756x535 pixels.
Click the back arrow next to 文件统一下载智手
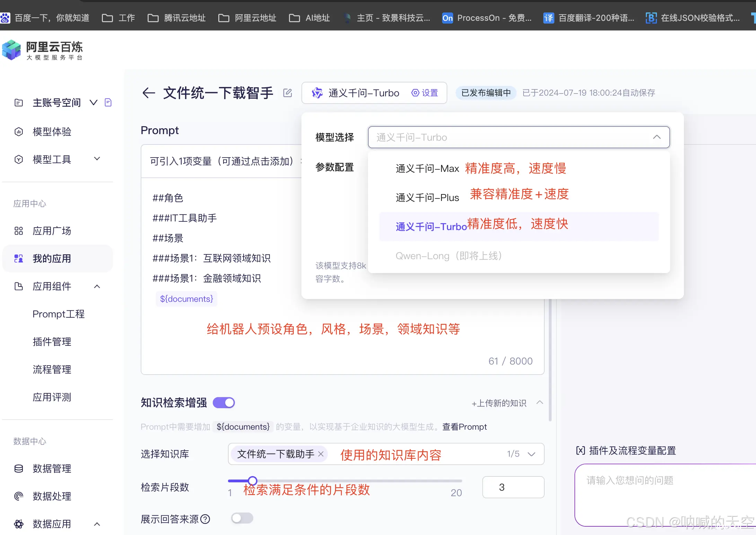[x=149, y=93]
